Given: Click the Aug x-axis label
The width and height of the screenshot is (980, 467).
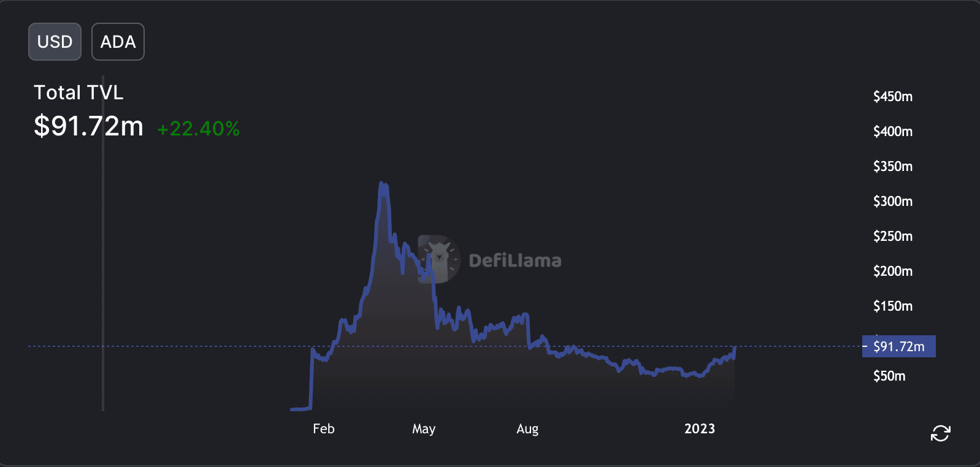Looking at the screenshot, I should tap(527, 428).
